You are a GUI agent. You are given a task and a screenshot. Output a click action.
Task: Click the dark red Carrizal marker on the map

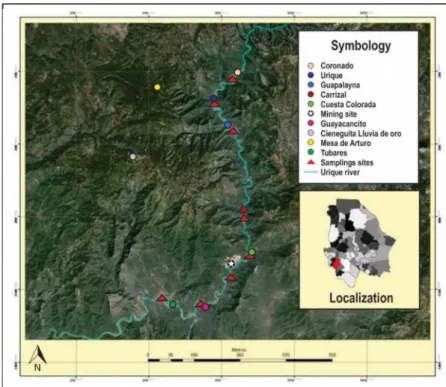coord(244,210)
